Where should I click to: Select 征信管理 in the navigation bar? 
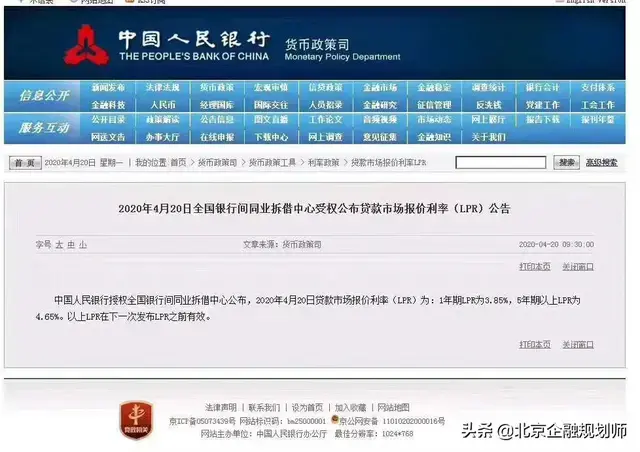click(x=434, y=105)
